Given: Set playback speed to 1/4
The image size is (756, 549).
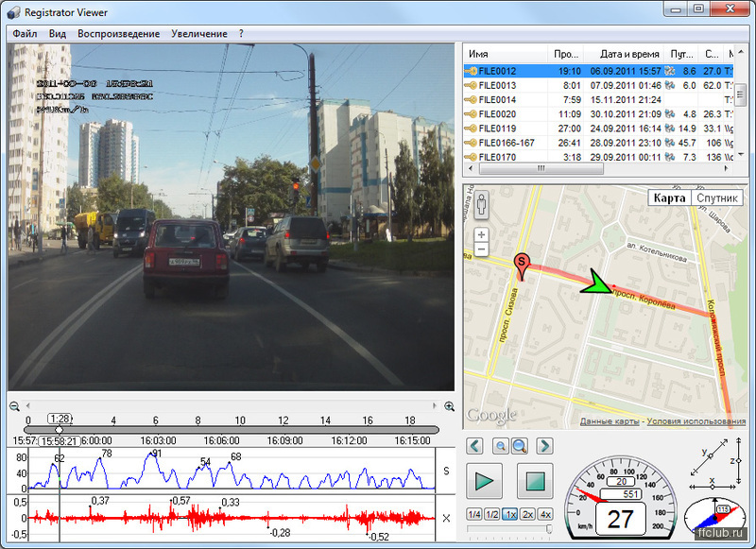Looking at the screenshot, I should (x=474, y=514).
